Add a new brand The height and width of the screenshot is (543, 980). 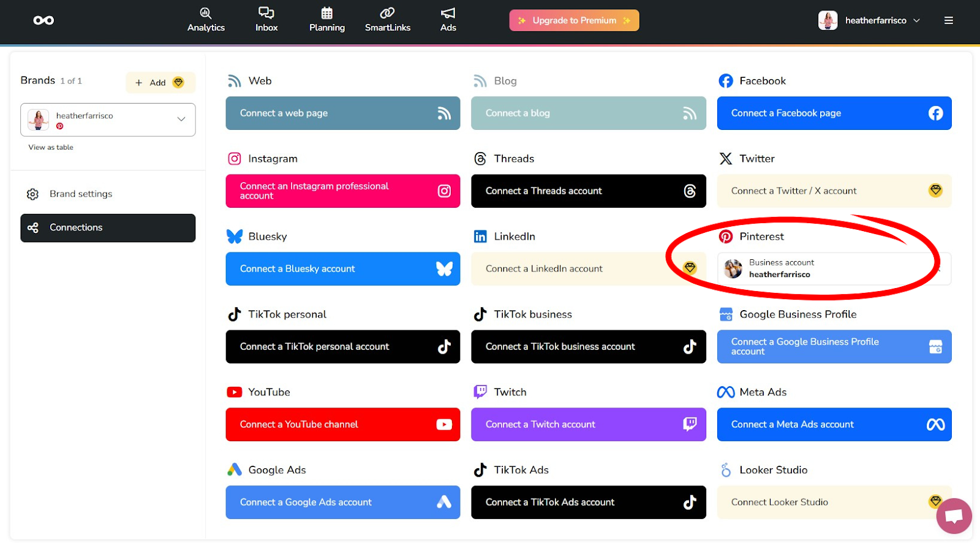pyautogui.click(x=160, y=83)
